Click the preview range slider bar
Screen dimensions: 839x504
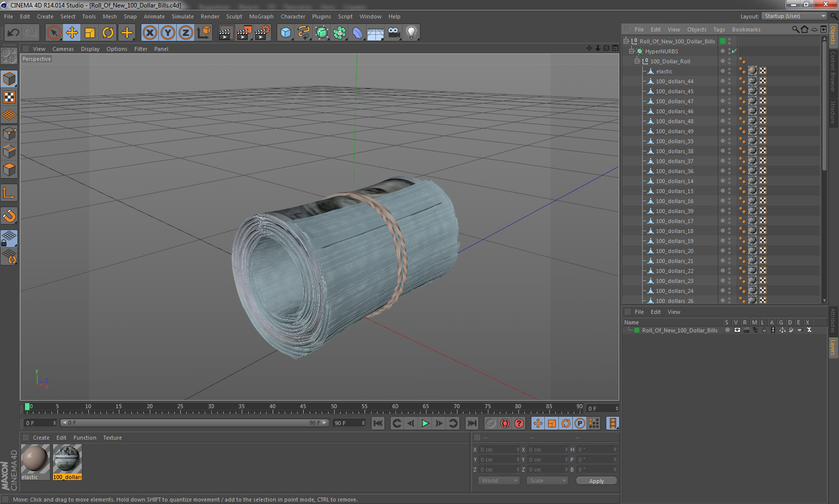[194, 423]
